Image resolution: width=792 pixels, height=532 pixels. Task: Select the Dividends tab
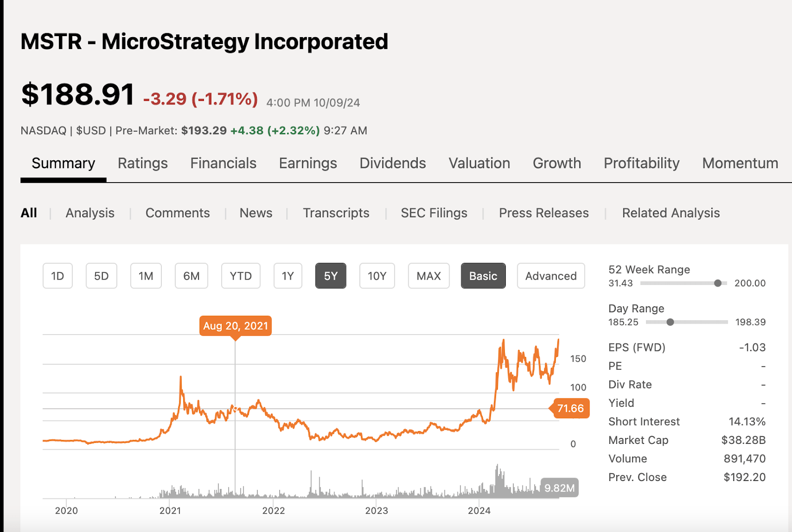(x=393, y=163)
